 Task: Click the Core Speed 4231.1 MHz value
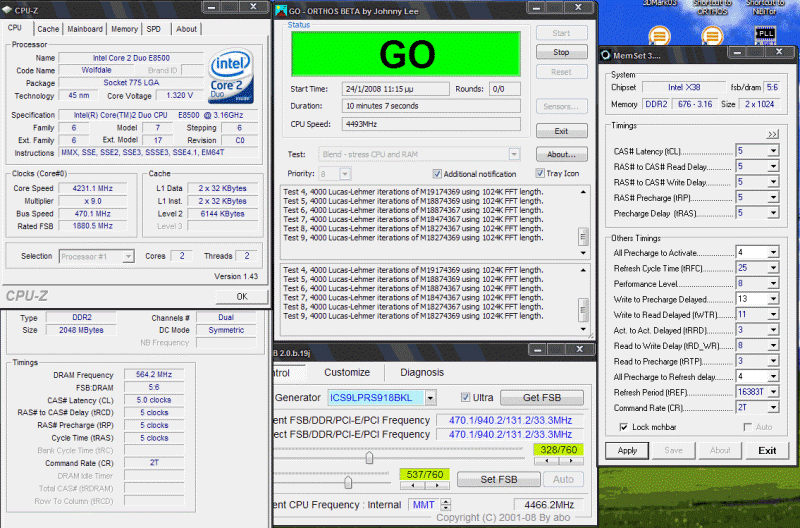click(x=93, y=188)
